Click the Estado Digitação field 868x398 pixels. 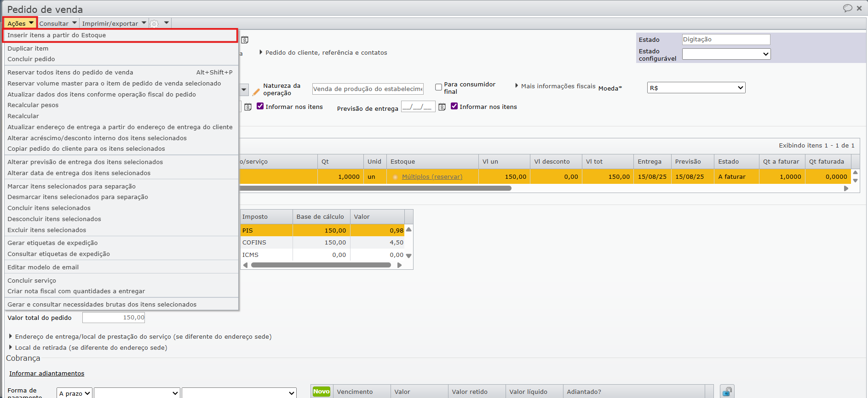[726, 40]
